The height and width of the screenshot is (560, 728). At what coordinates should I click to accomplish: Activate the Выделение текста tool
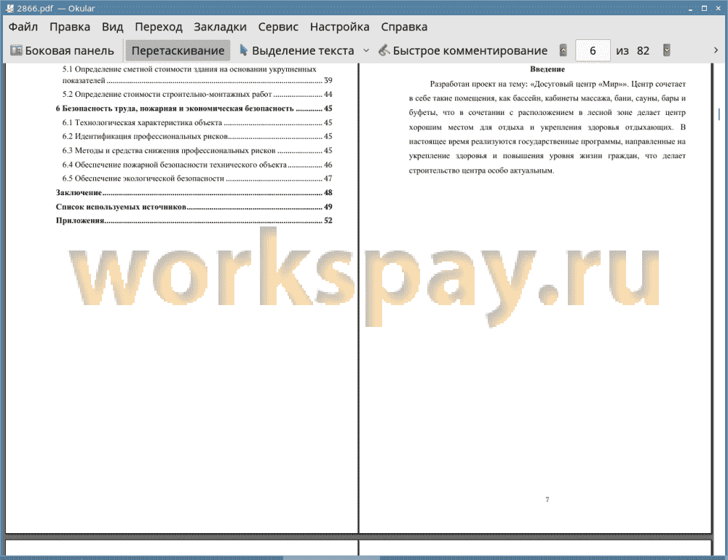click(296, 51)
